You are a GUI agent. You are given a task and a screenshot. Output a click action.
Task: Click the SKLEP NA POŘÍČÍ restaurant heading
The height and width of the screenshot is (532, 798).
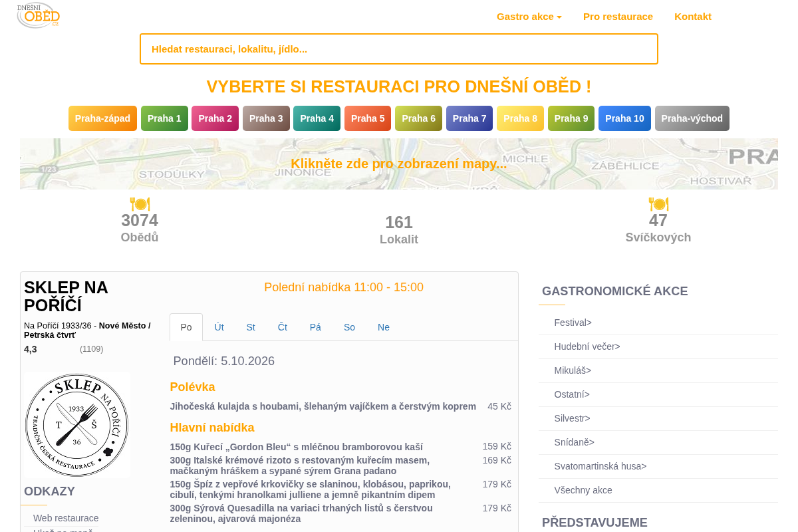point(66,297)
